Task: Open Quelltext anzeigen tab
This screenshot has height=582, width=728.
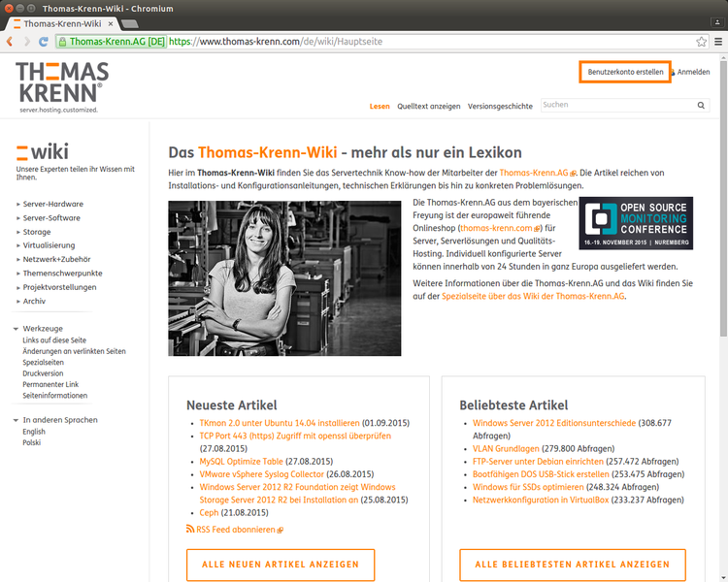Action: tap(428, 107)
